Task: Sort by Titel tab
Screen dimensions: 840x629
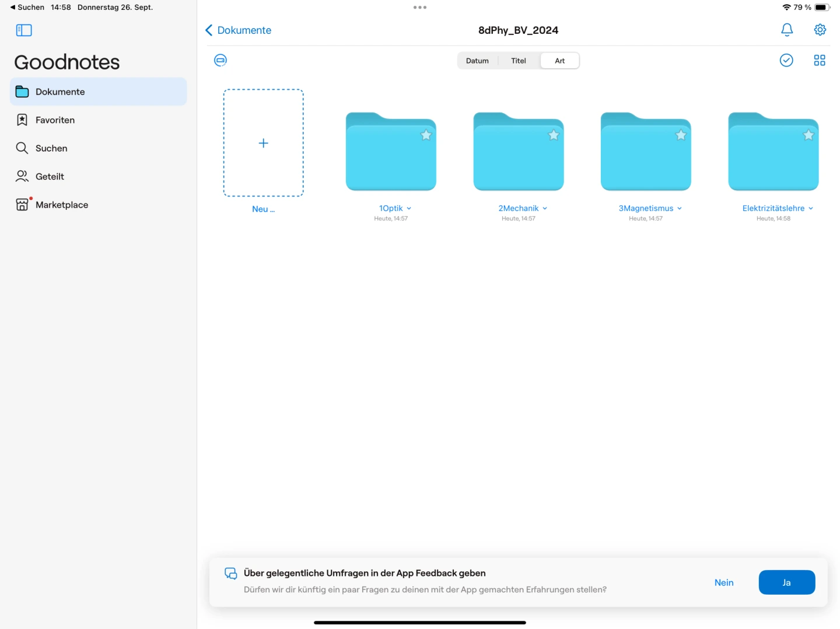Action: coord(518,61)
